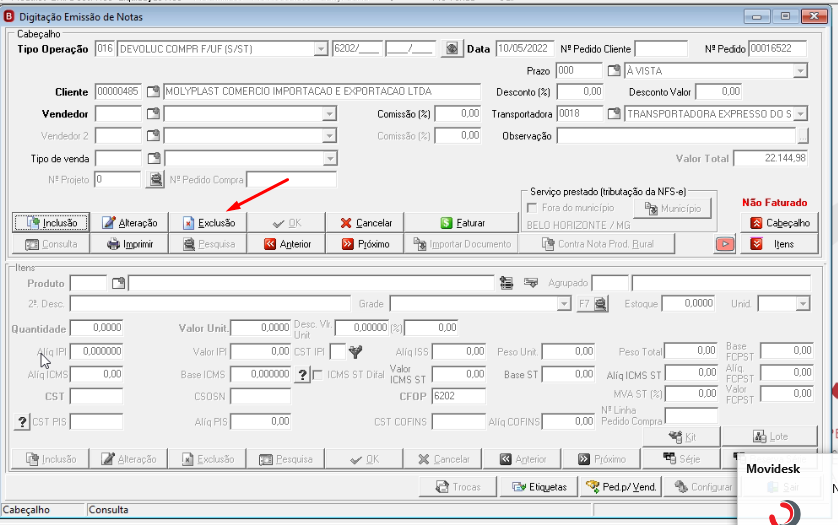Screen dimensions: 838x525
Task: Click the Observação text field
Action: 677,136
